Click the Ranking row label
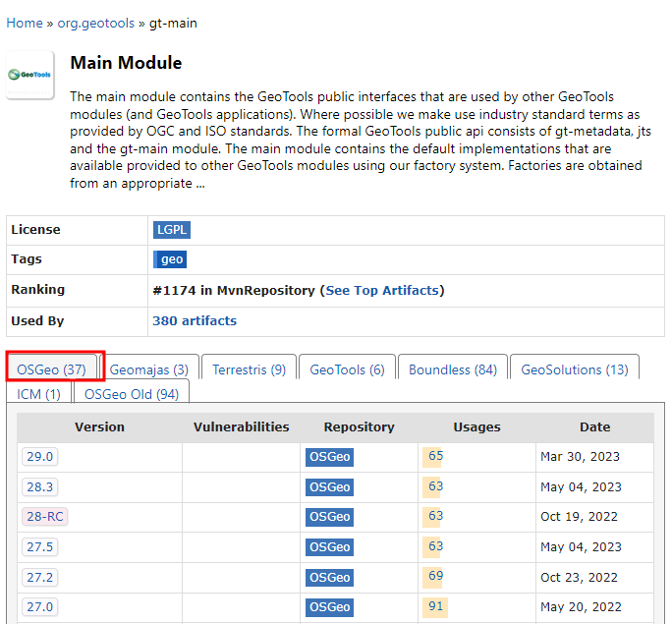This screenshot has width=672, height=624. coord(37,289)
